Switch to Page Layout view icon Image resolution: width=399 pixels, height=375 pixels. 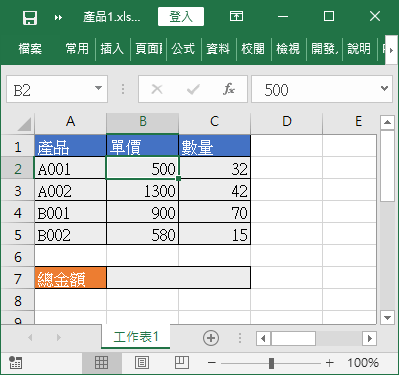pyautogui.click(x=142, y=362)
